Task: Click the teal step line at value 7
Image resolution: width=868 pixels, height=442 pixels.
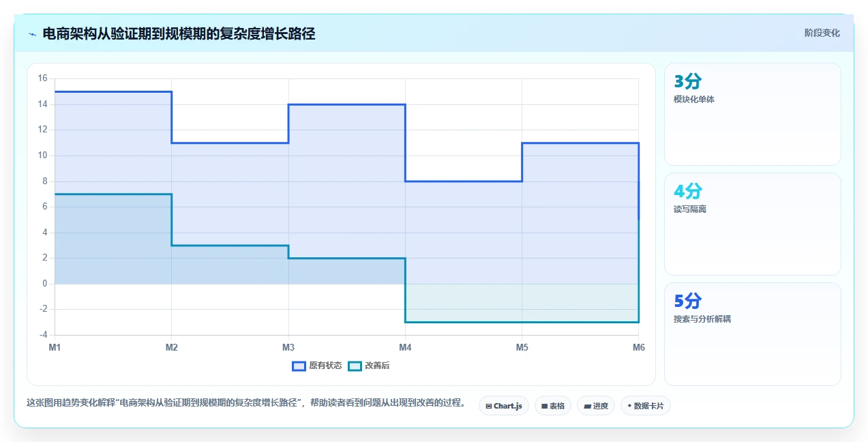Action: 113,194
